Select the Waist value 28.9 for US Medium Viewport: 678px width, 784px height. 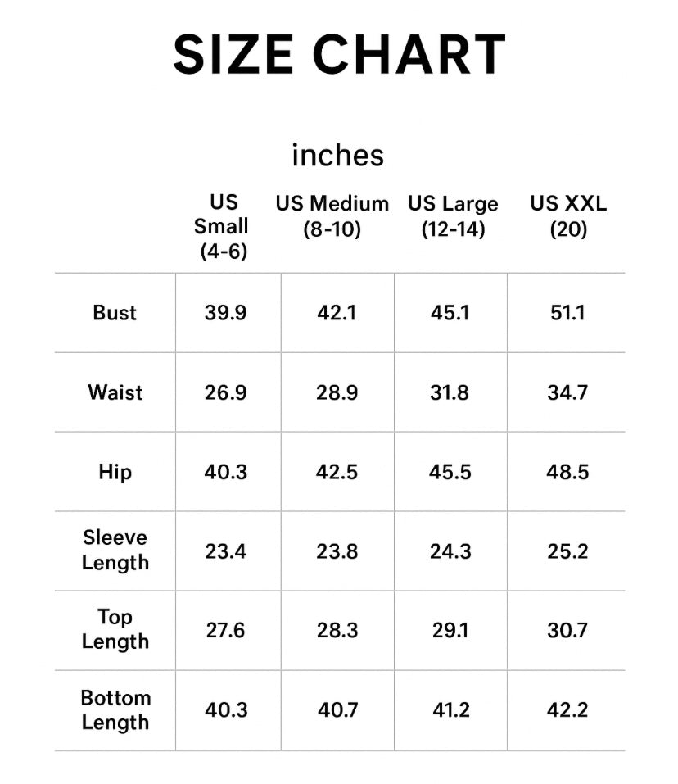[x=337, y=392]
